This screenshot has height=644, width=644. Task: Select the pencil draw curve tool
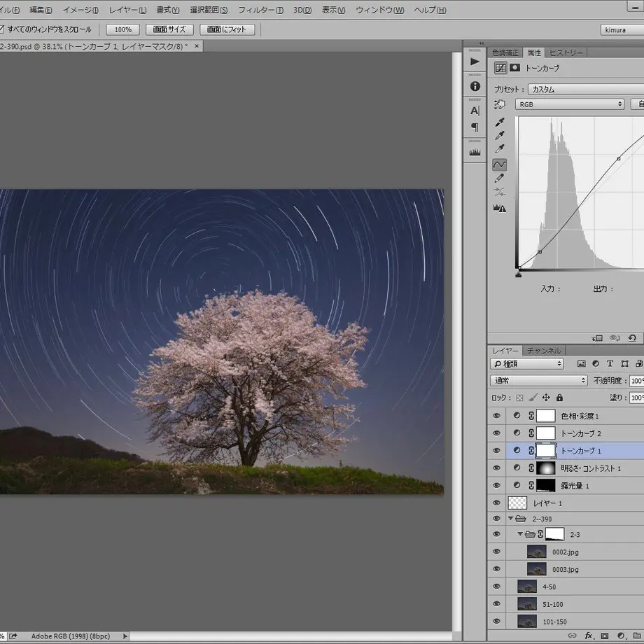pos(499,178)
